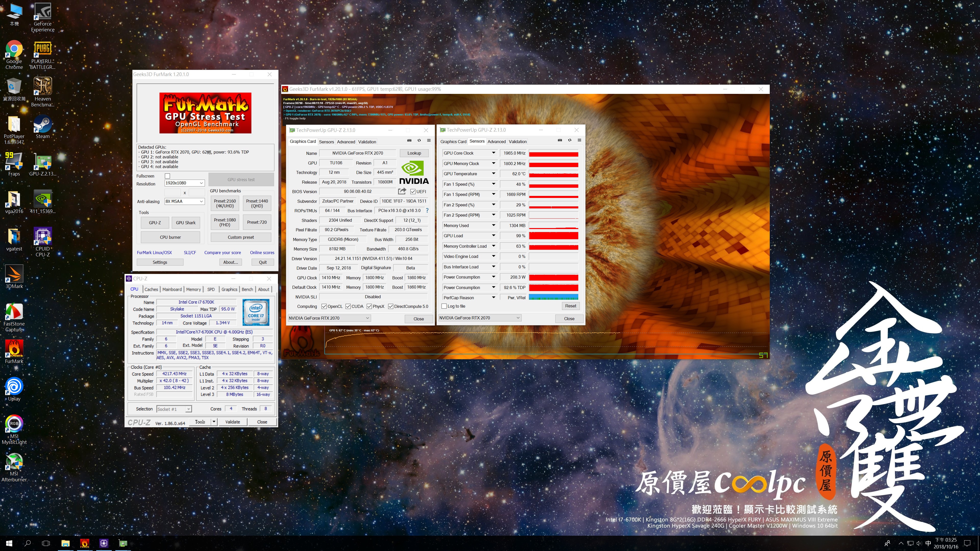Click the CPU burner button in FurMark

170,237
